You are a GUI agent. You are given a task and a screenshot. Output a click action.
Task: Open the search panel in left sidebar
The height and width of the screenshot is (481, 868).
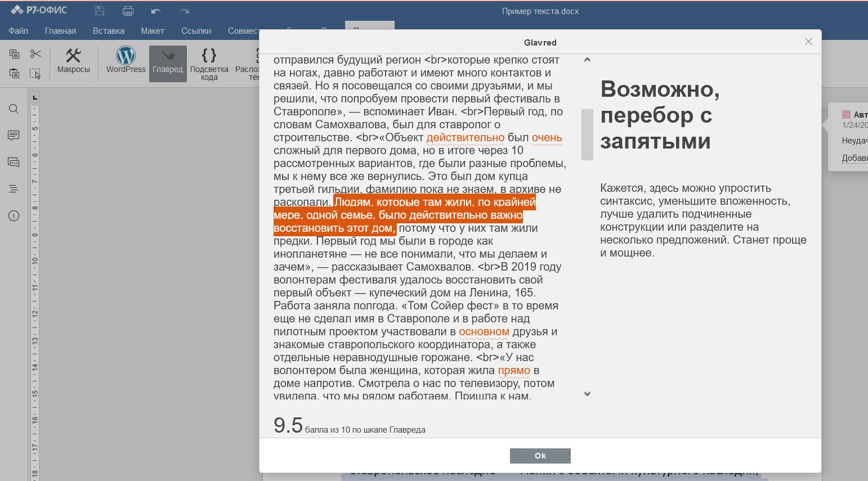click(x=14, y=109)
